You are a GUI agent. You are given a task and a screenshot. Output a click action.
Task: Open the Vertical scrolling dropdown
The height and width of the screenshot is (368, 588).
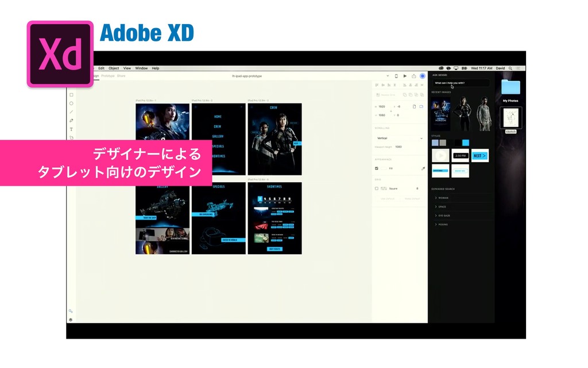point(400,138)
